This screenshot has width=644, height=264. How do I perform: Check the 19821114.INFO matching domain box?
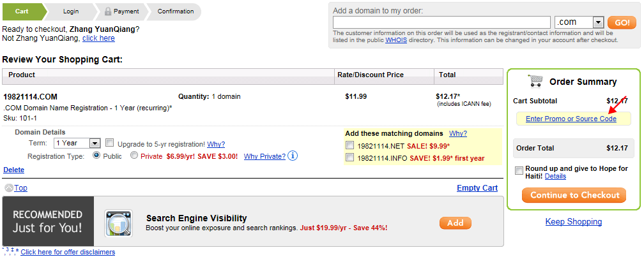[x=349, y=158]
